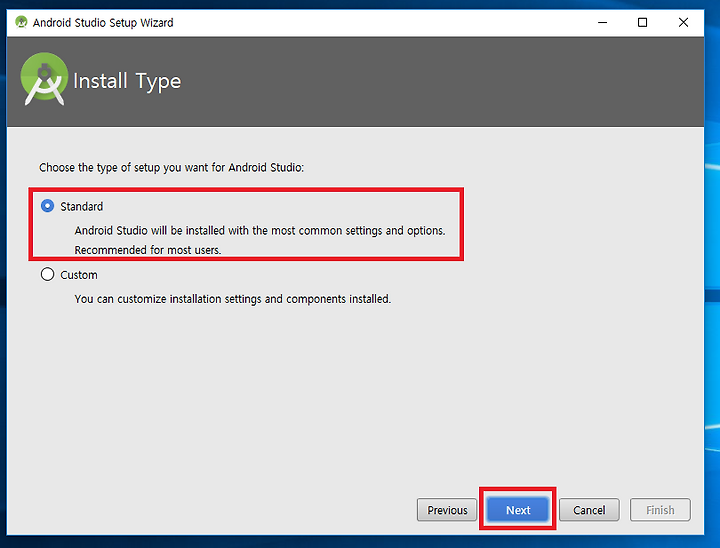The image size is (720, 548).
Task: Select the Standard install type radio button
Action: 47,206
